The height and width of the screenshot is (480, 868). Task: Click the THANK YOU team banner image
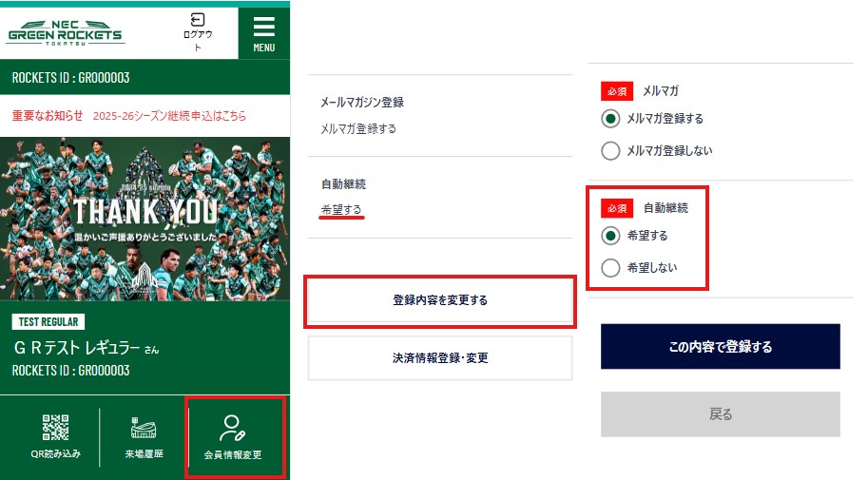(x=145, y=219)
